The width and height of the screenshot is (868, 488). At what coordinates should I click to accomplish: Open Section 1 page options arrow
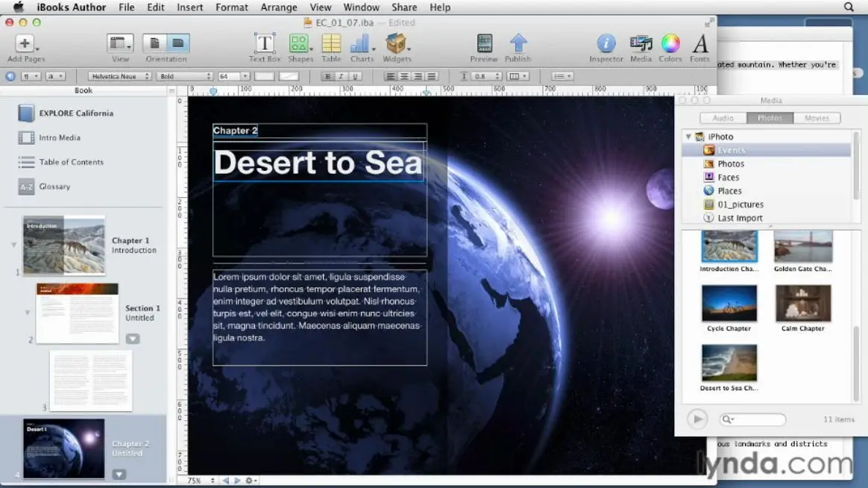point(132,339)
